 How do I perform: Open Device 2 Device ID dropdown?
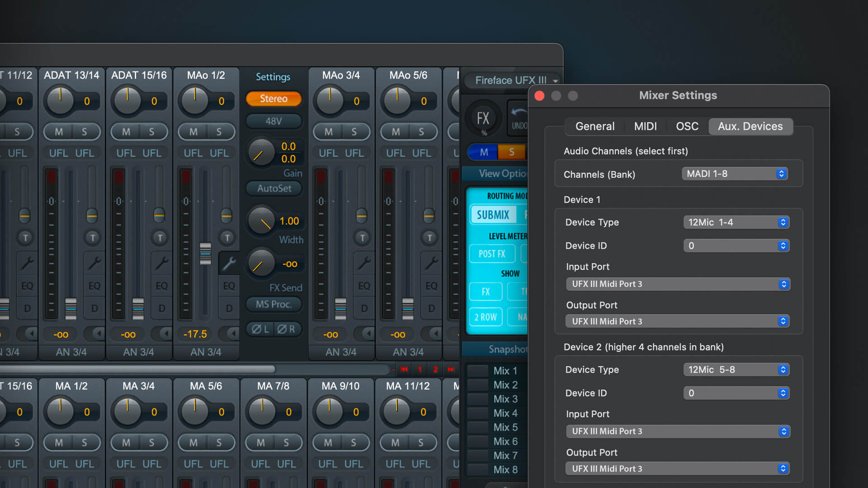[x=736, y=393]
